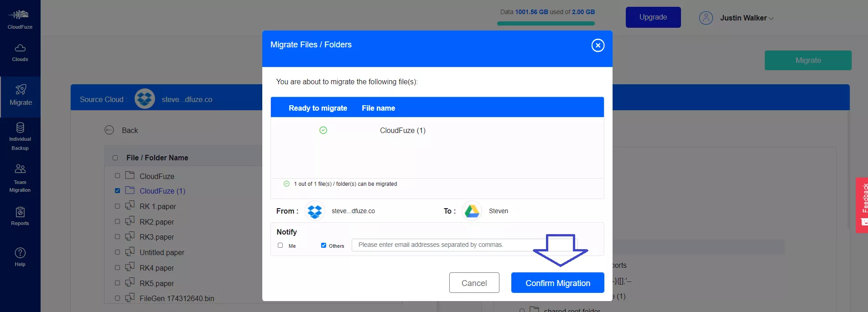Check the RK 1.paper checkbox
This screenshot has width=868, height=312.
[x=117, y=206]
